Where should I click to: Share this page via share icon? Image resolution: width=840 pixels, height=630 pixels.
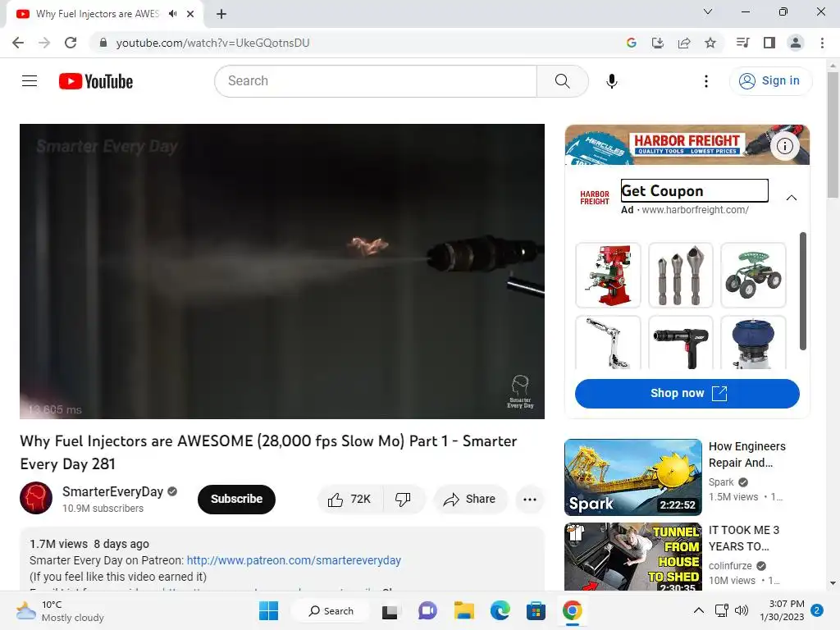click(x=683, y=43)
